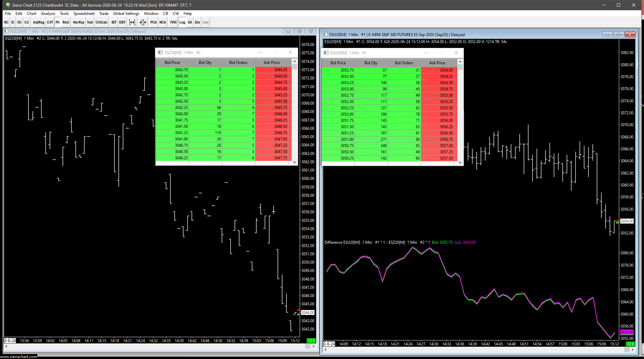644x359 pixels.
Task: Click the compress bar spacing icon
Action: (x=143, y=22)
